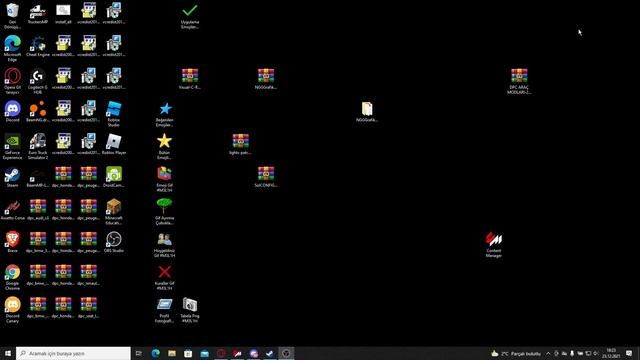This screenshot has height=360, width=640.
Task: Select the Steam desktop shortcut
Action: [x=12, y=177]
